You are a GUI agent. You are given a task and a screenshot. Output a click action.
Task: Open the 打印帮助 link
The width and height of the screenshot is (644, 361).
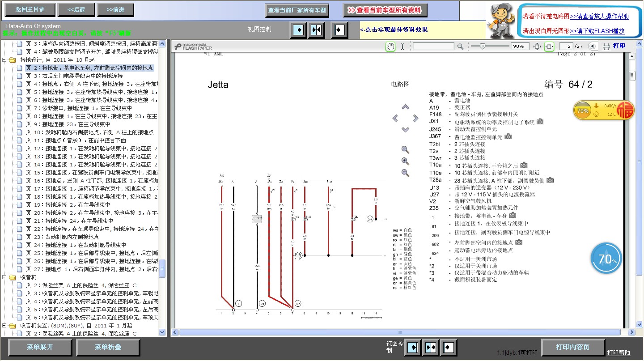[619, 353]
